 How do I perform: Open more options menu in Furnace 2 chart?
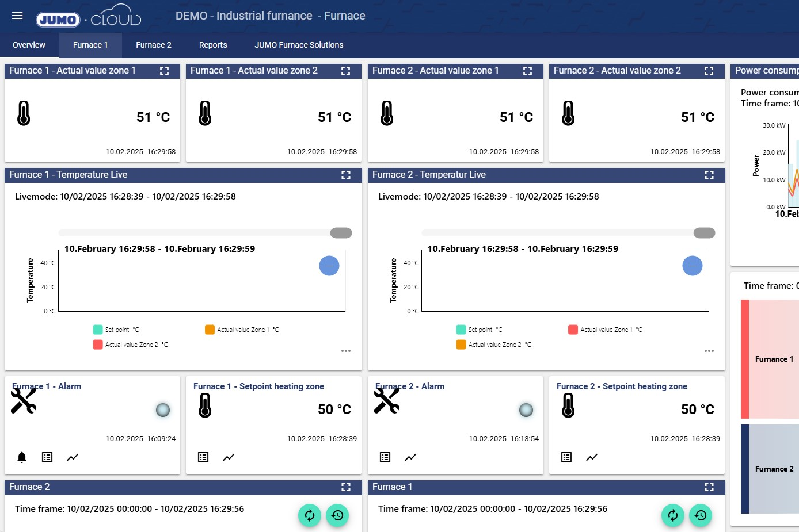[x=709, y=351]
